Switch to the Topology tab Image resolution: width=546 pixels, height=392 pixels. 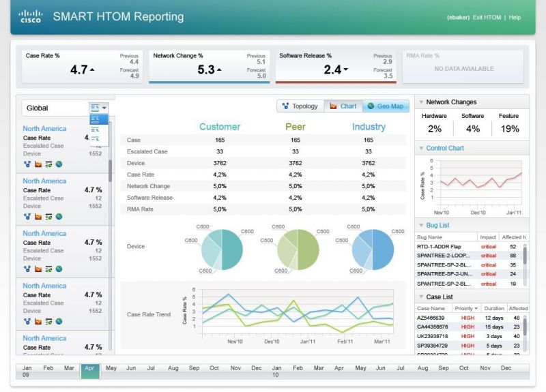point(300,106)
